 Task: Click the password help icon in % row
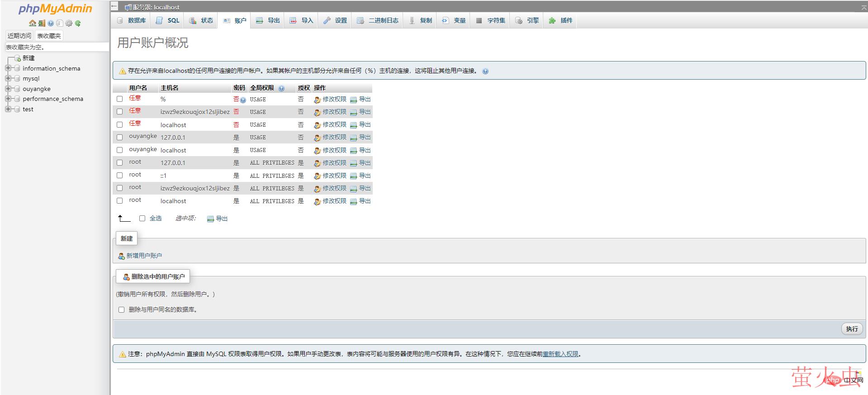tap(243, 100)
